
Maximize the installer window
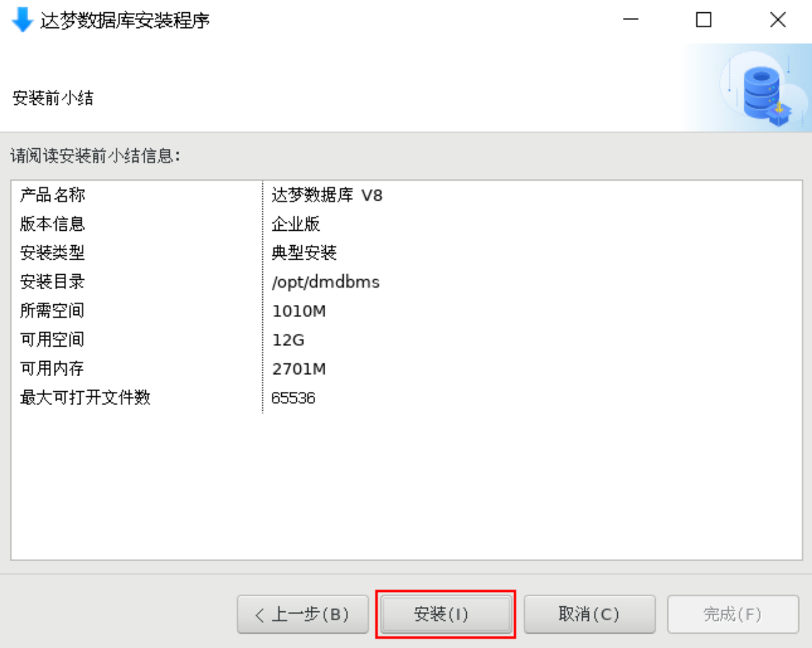tap(703, 19)
